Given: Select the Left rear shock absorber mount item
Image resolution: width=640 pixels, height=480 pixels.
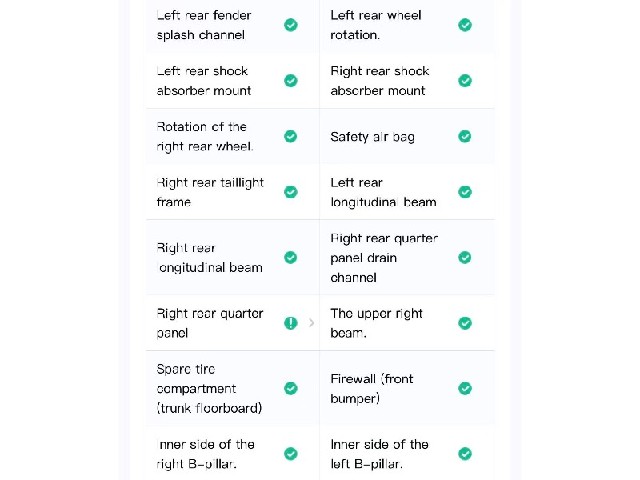Looking at the screenshot, I should [232, 81].
